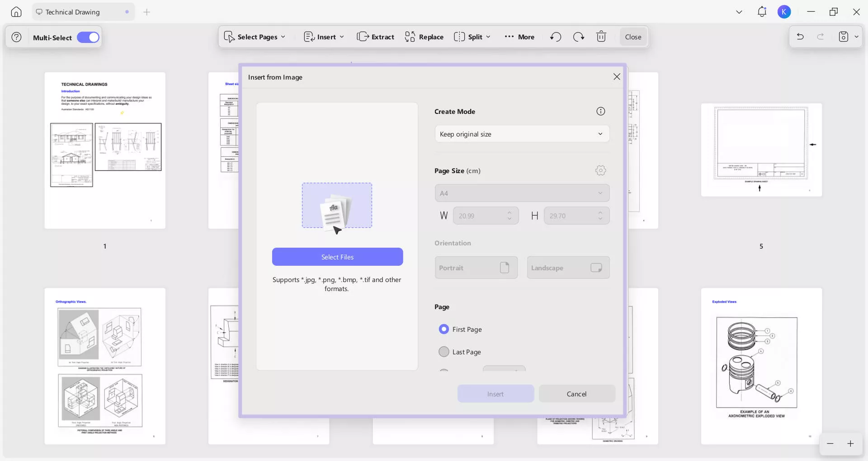Rotate pages counterclockwise

[x=556, y=37]
